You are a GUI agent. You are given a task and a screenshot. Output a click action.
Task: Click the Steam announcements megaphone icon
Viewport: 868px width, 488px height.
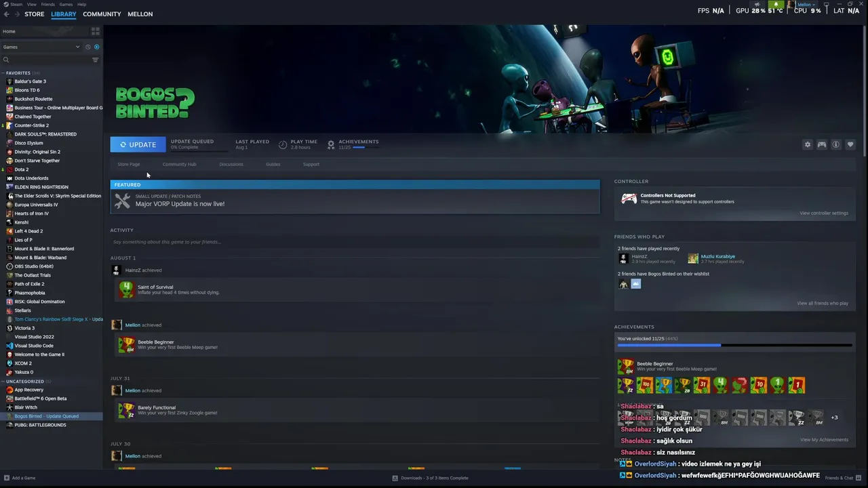pyautogui.click(x=757, y=5)
